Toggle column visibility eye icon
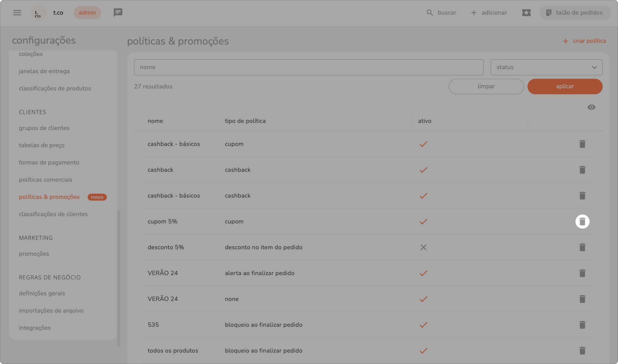Viewport: 618px width, 364px height. pos(591,107)
